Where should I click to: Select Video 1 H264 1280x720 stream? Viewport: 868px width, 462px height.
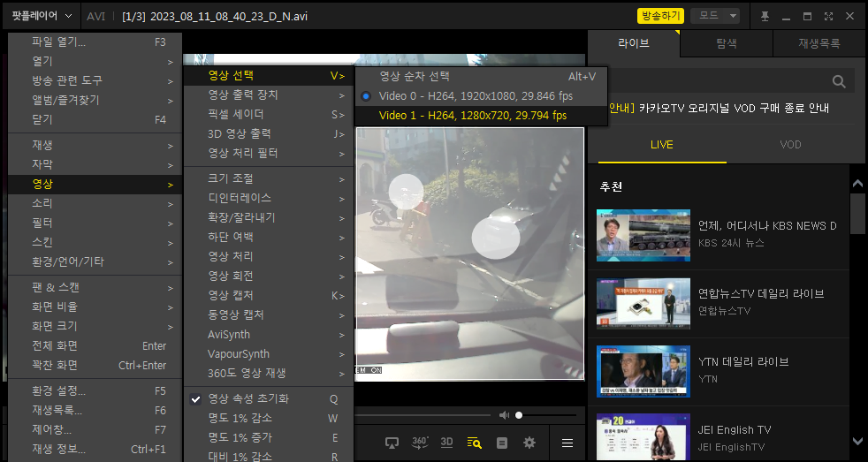click(x=481, y=116)
